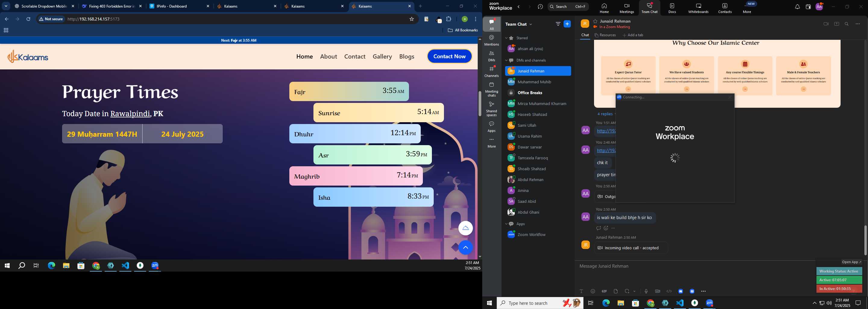Screen dimensions: 868x309
Task: Open composer more options ellipsis
Action: click(703, 291)
